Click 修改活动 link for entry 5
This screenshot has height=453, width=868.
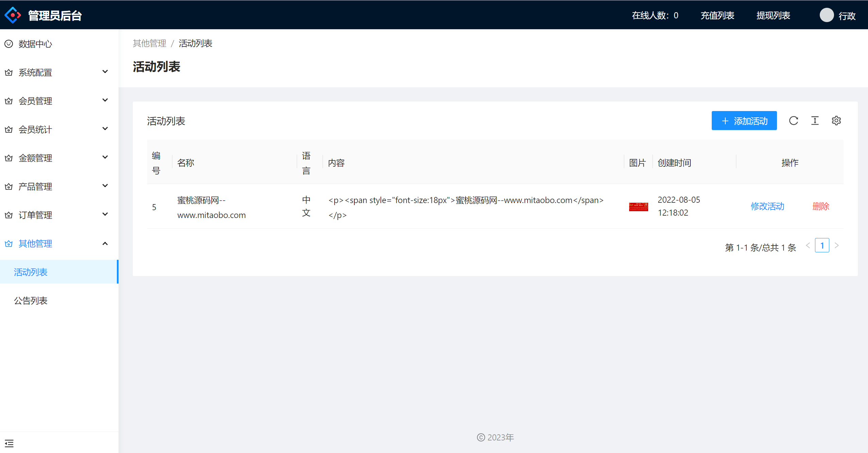click(767, 206)
